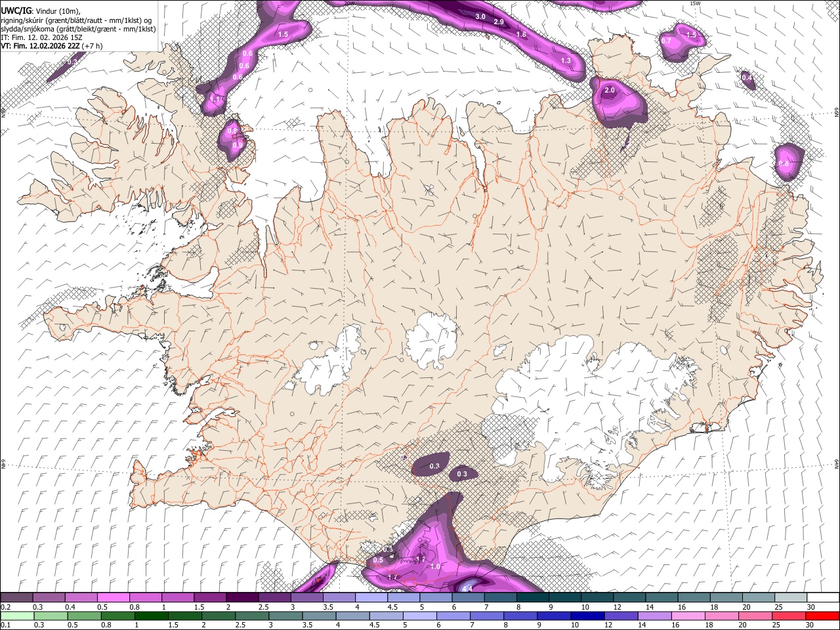This screenshot has width=840, height=630.
Task: Click the '25' label in the upper legend row
Action: tap(778, 607)
